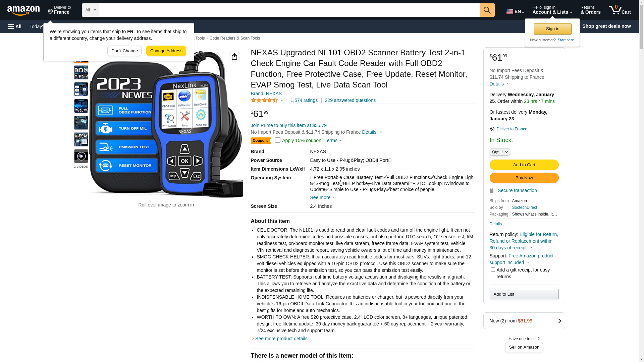Screen dimensions: 644x362
Task: Click the Amazon logo
Action: pos(23,11)
